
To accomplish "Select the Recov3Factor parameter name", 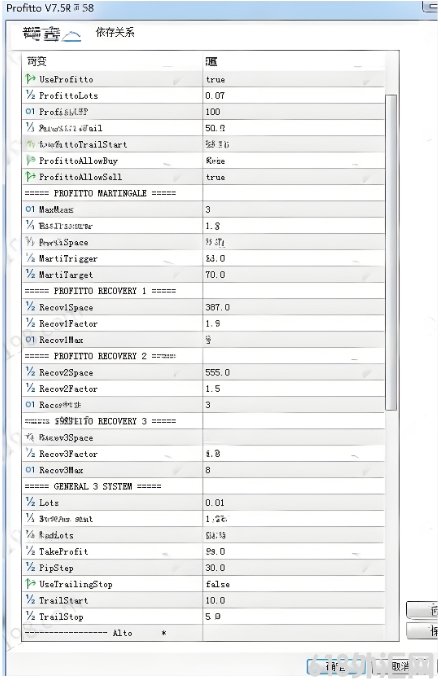I will [x=68, y=454].
